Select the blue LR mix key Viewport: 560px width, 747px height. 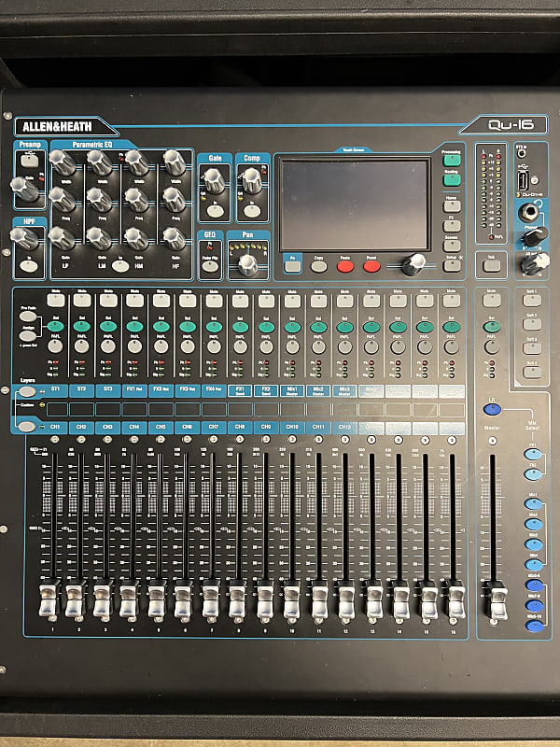(x=492, y=409)
